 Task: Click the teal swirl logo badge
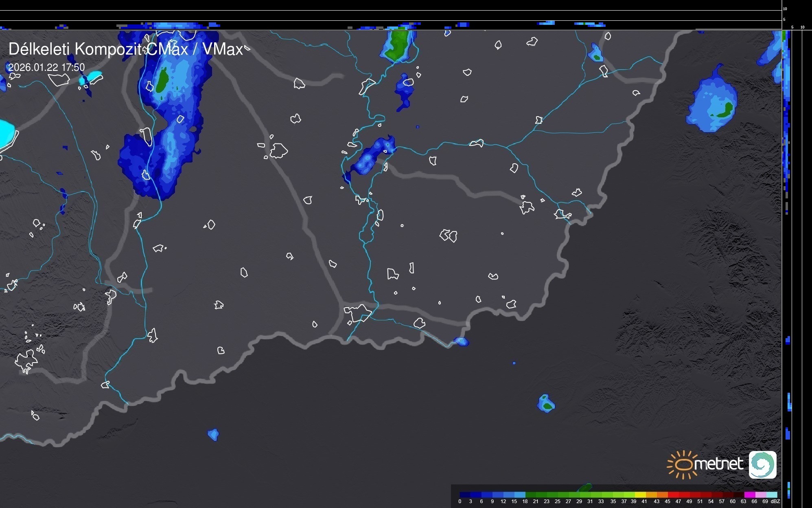pyautogui.click(x=762, y=464)
